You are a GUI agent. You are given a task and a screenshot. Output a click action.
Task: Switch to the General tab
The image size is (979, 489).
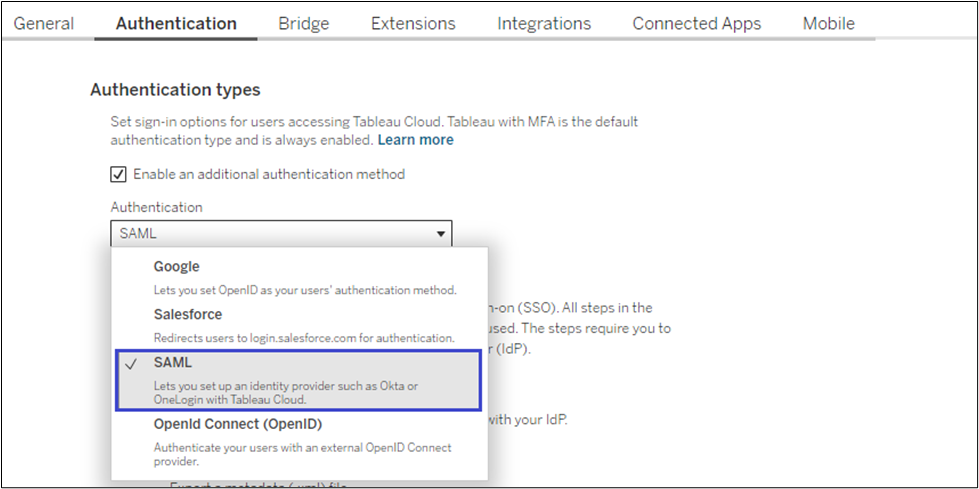[x=44, y=23]
